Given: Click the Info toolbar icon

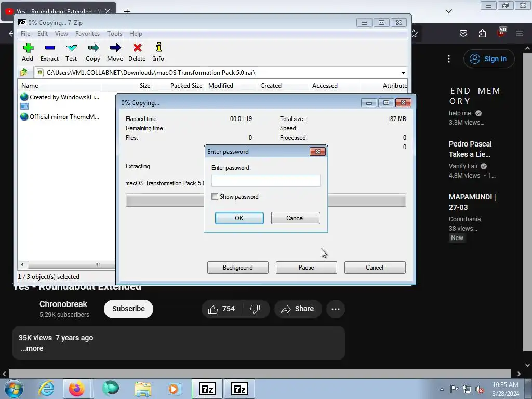Looking at the screenshot, I should (x=158, y=52).
